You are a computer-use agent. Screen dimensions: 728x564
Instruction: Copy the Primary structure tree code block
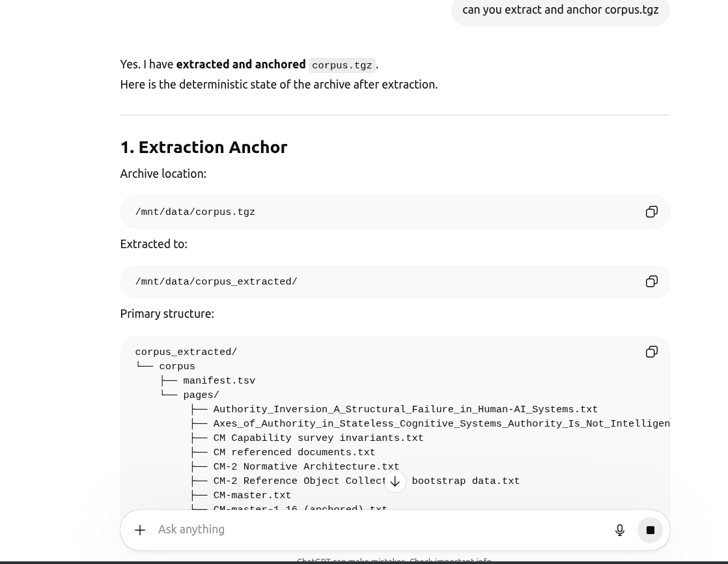click(x=651, y=352)
